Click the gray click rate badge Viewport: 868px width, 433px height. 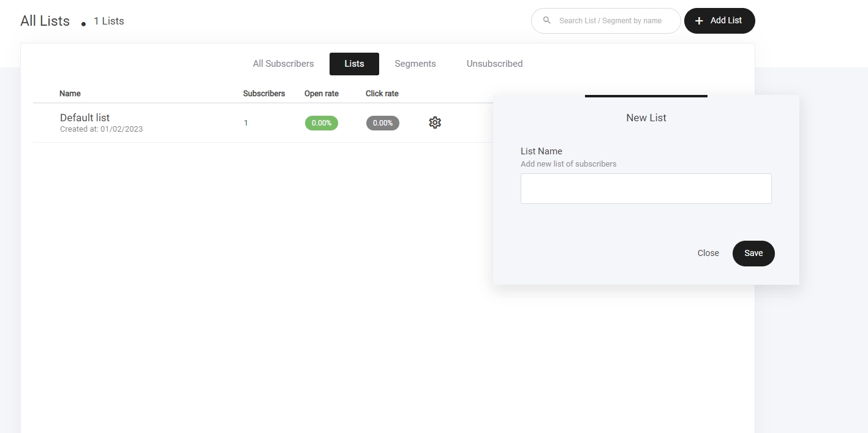382,123
